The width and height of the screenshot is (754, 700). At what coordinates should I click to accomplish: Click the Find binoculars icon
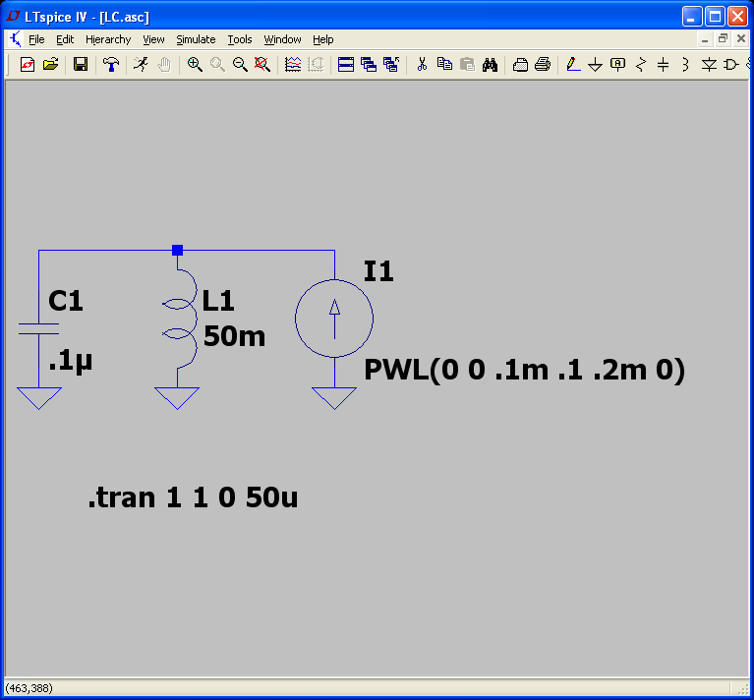point(490,65)
